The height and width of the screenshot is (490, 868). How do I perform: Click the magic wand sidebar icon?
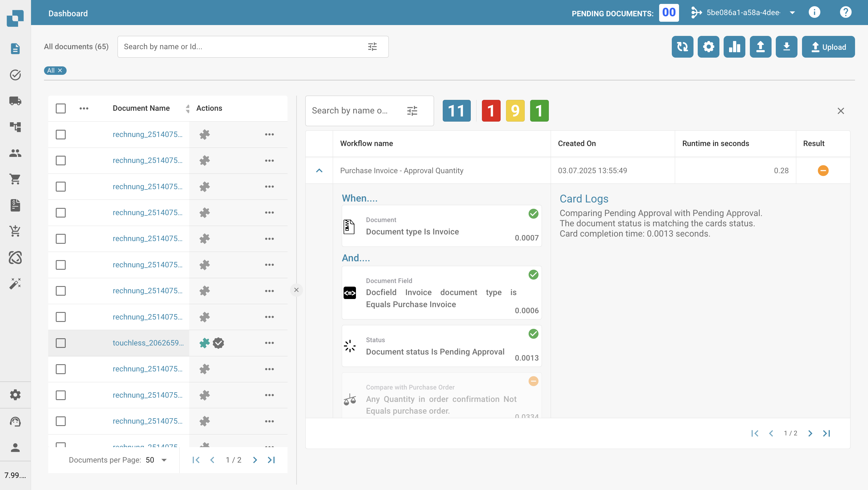click(x=15, y=283)
